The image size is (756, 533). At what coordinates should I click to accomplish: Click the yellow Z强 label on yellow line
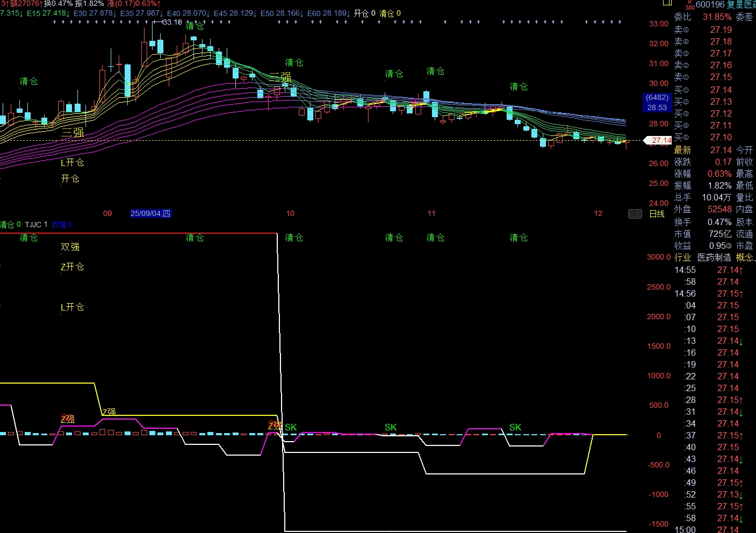[x=109, y=412]
